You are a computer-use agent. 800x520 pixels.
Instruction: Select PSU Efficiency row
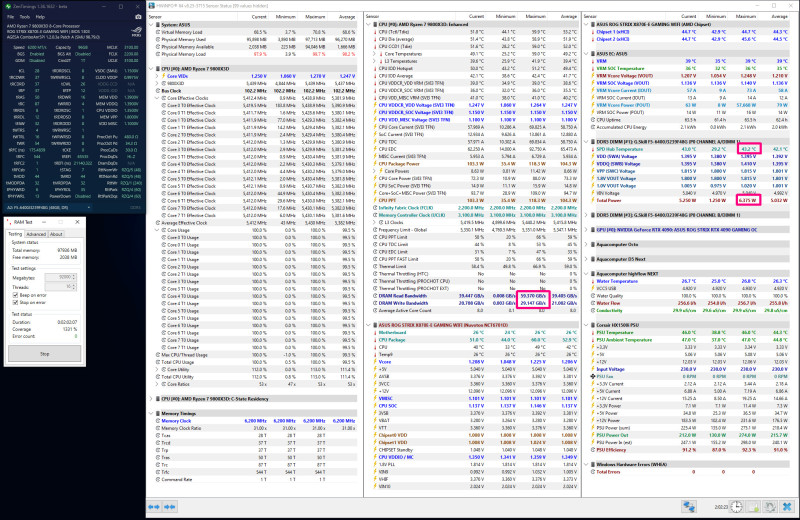690,450
